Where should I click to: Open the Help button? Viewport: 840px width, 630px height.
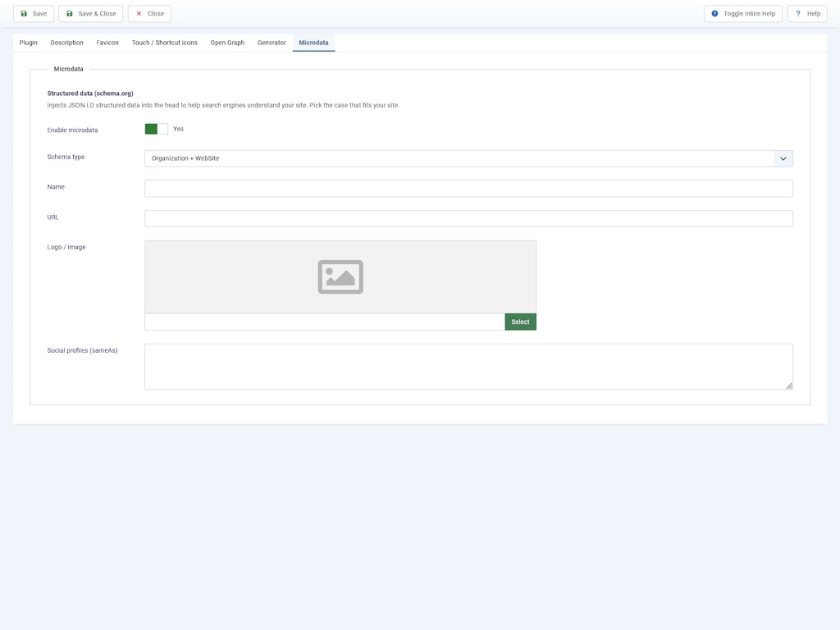807,13
